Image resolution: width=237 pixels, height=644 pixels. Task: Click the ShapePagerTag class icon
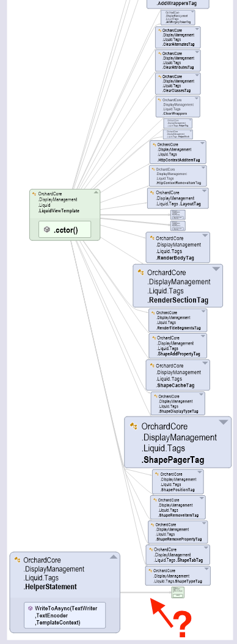[134, 427]
